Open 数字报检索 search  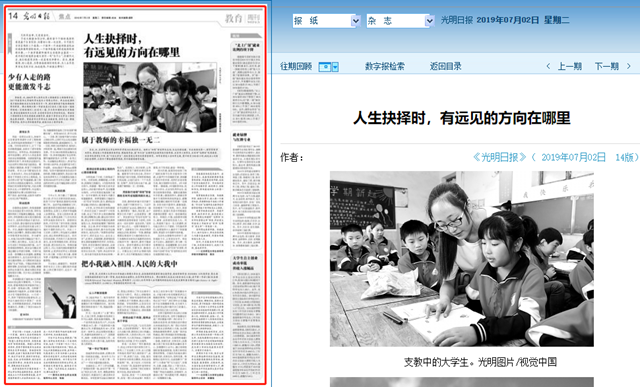384,66
